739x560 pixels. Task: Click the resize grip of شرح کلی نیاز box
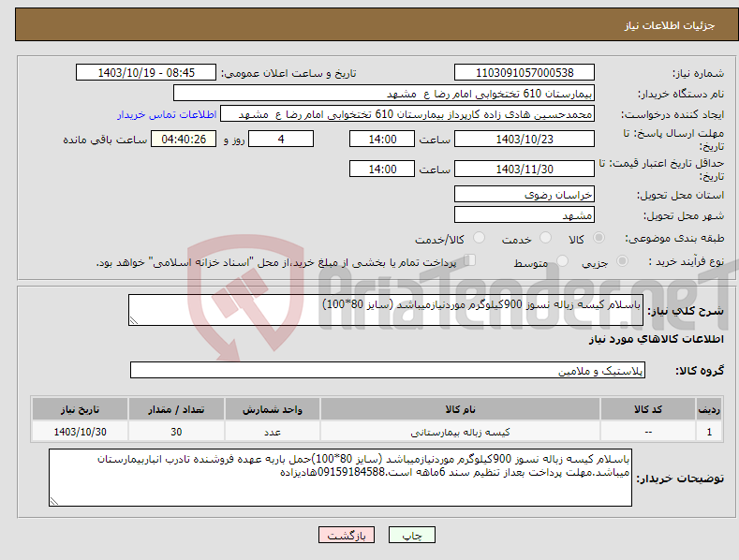[134, 320]
